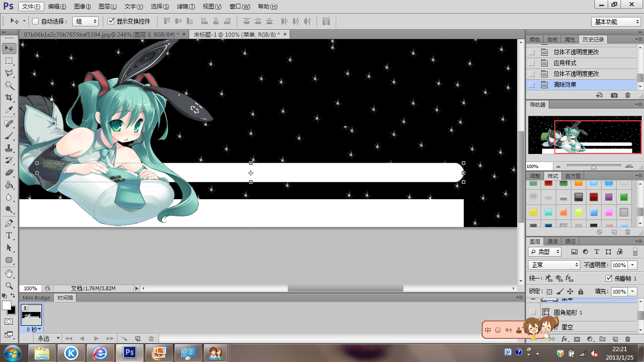Select the History Brush tool

pyautogui.click(x=9, y=160)
